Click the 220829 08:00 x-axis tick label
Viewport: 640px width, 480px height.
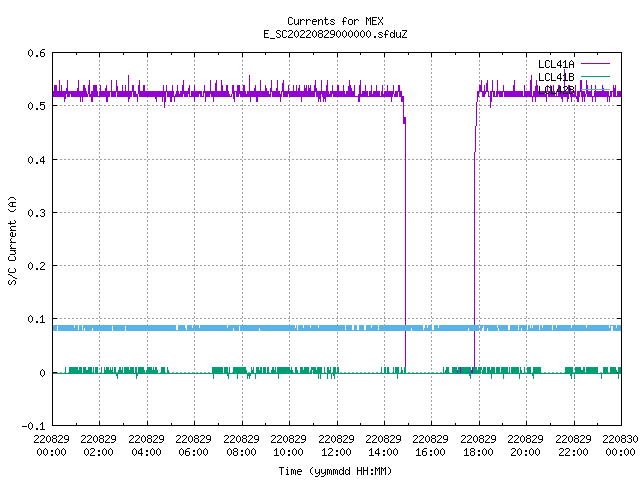(x=241, y=446)
